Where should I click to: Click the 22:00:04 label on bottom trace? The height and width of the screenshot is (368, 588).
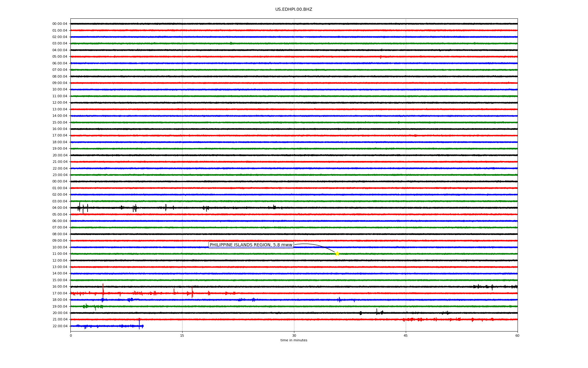pos(60,326)
